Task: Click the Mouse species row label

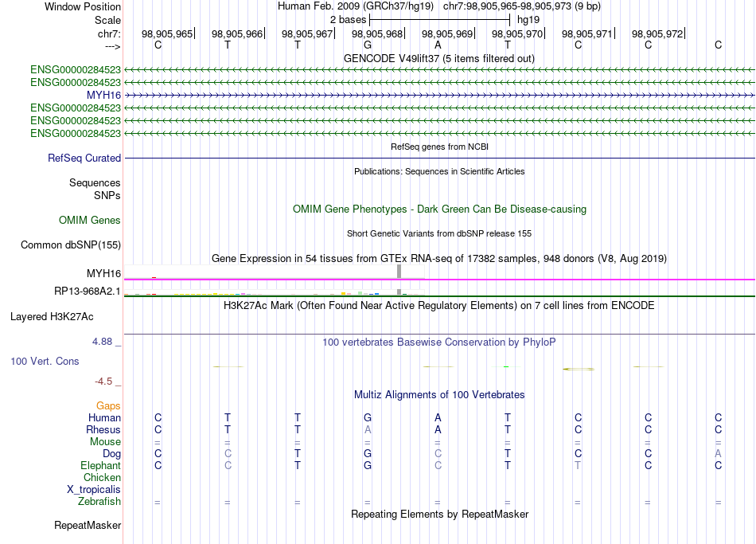Action: pyautogui.click(x=105, y=442)
